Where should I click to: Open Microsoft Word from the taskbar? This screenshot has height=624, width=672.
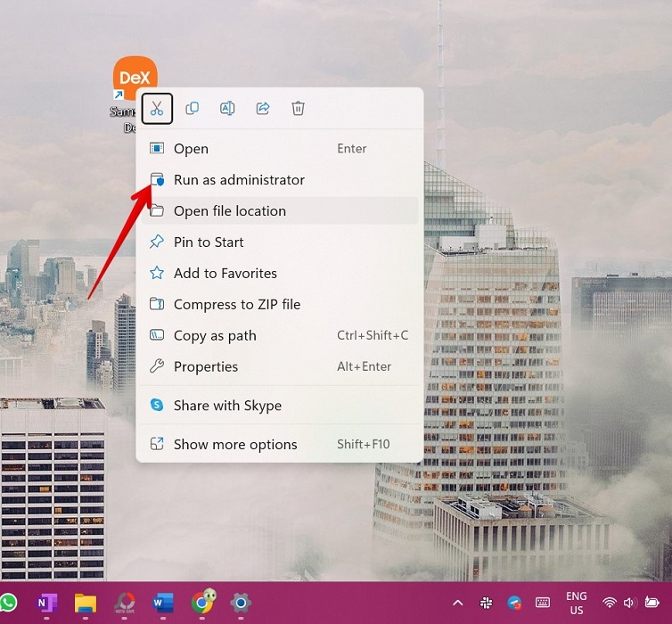(x=163, y=603)
